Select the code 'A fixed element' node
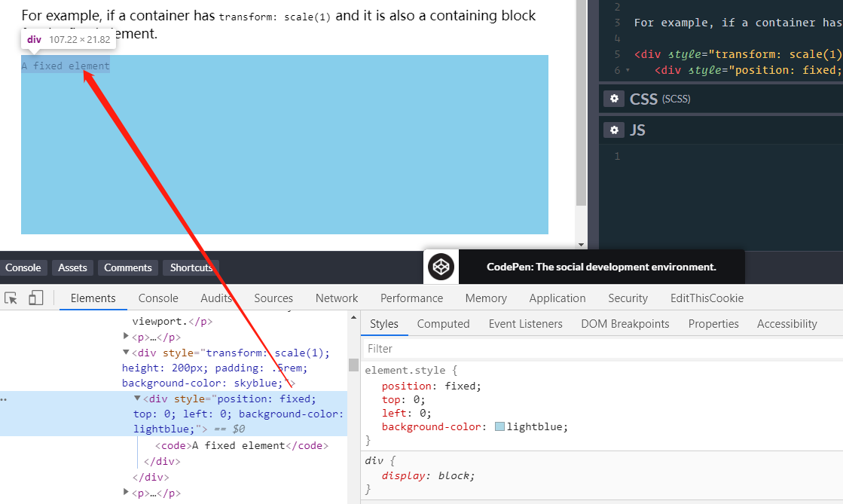The height and width of the screenshot is (504, 843). pyautogui.click(x=242, y=445)
